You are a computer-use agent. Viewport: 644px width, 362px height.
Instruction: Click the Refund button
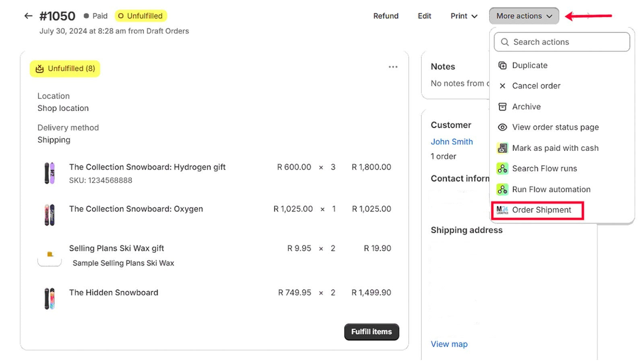pos(386,16)
